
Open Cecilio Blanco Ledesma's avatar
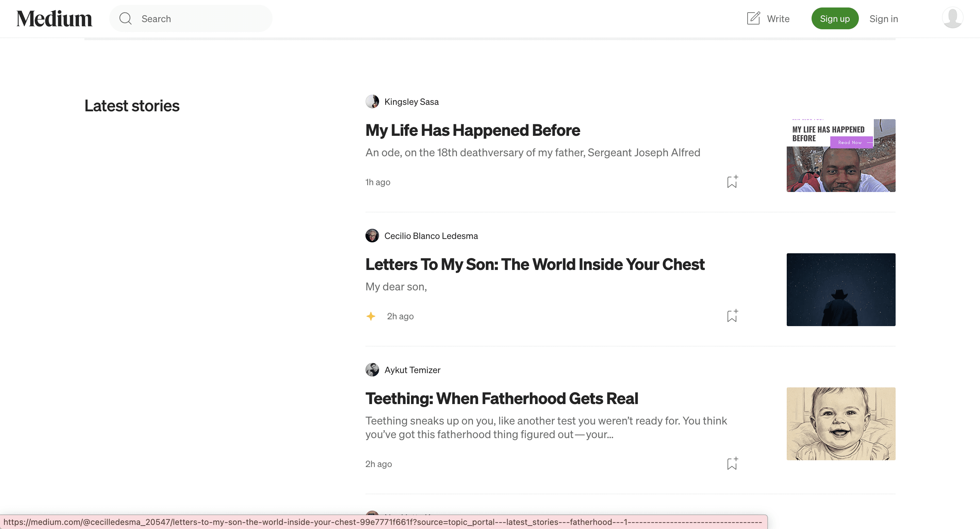coord(372,236)
